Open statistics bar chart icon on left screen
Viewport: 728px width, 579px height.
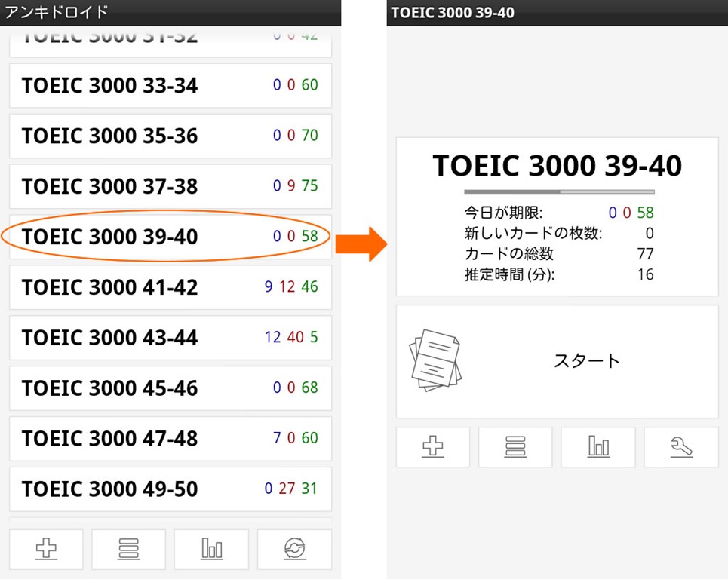click(211, 550)
